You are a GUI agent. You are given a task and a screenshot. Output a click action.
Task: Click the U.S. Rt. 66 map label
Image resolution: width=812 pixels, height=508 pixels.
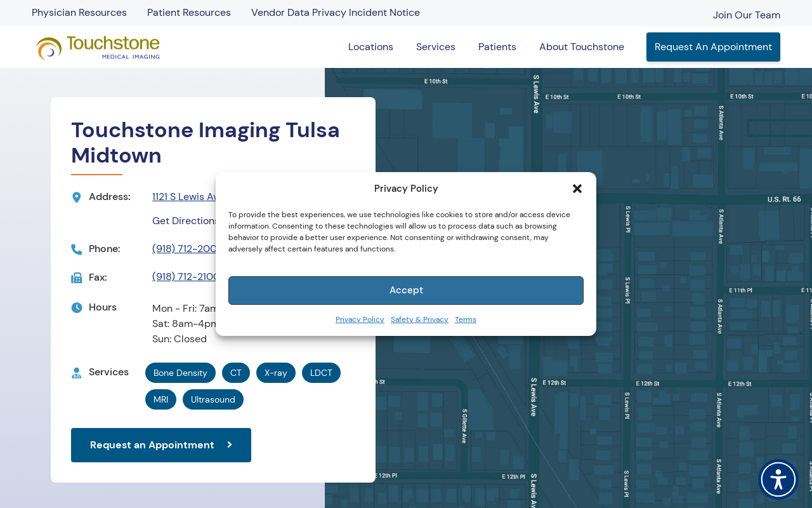tap(784, 199)
